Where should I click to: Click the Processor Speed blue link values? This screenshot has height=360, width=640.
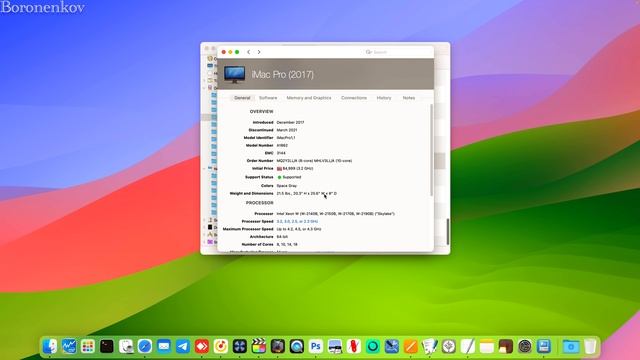click(297, 221)
